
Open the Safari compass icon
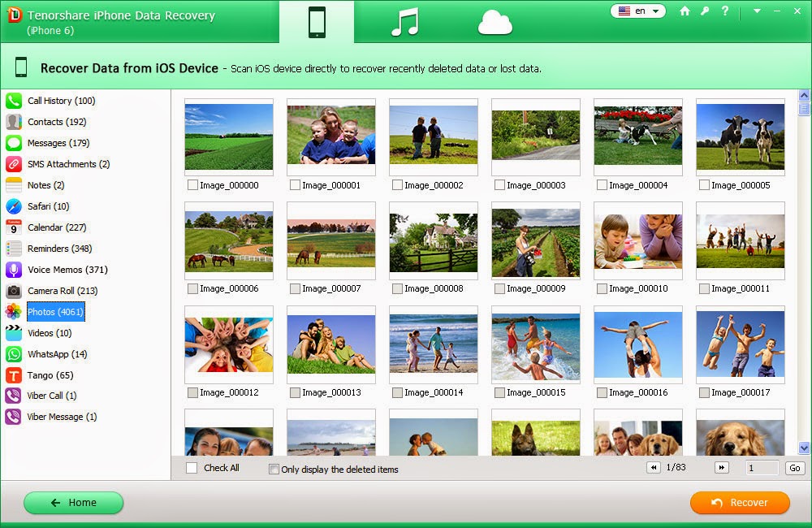[x=14, y=206]
